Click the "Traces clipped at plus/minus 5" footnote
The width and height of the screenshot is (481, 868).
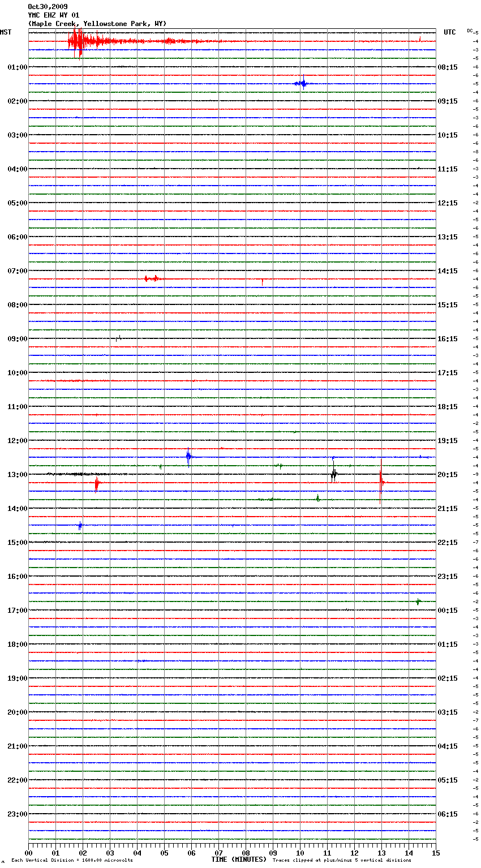tap(342, 861)
